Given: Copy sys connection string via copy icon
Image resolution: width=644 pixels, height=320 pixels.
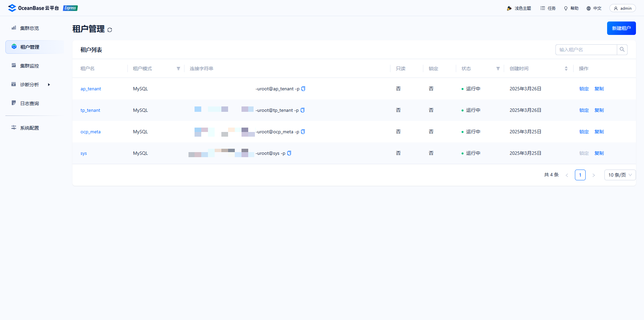Looking at the screenshot, I should (x=289, y=153).
